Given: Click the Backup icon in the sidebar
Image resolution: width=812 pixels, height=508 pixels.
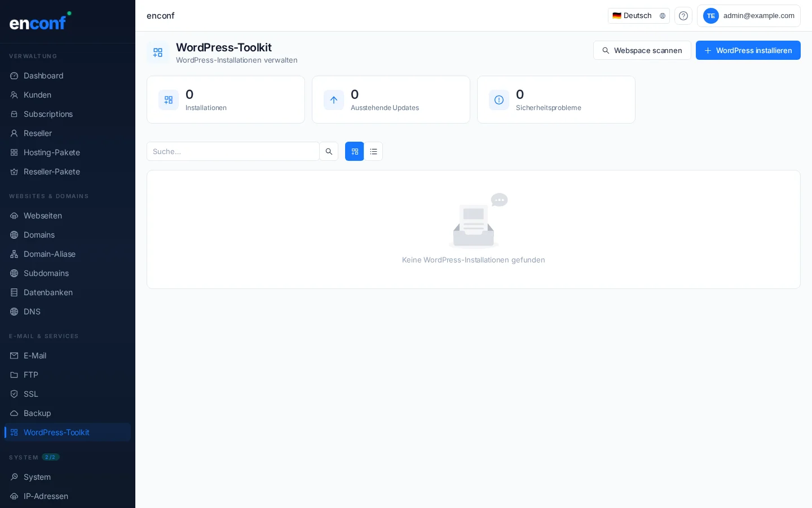Looking at the screenshot, I should coord(15,413).
